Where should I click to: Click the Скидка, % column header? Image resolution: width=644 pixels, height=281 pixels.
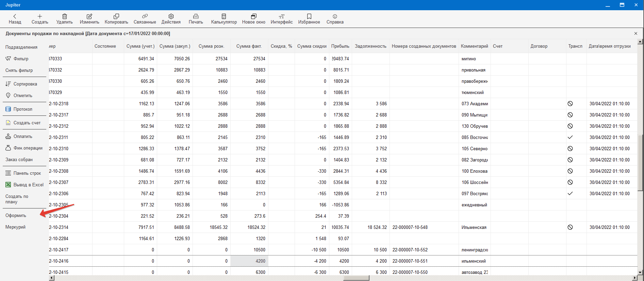(x=281, y=46)
